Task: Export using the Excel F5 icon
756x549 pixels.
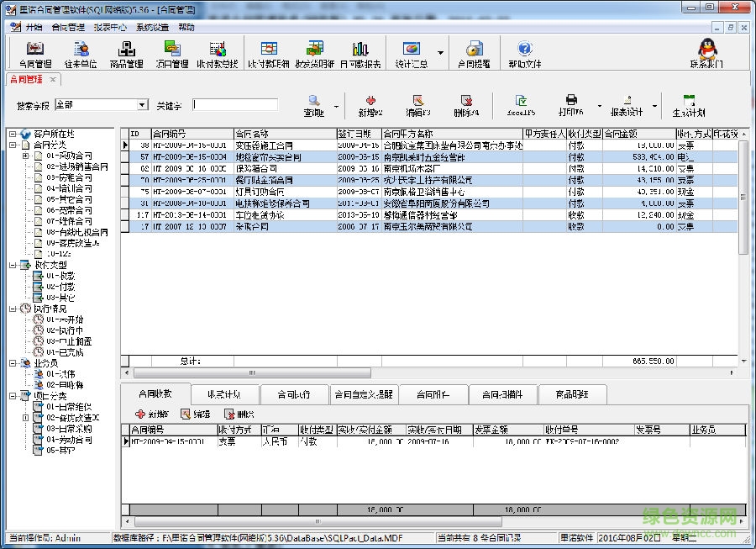Action: click(x=521, y=105)
